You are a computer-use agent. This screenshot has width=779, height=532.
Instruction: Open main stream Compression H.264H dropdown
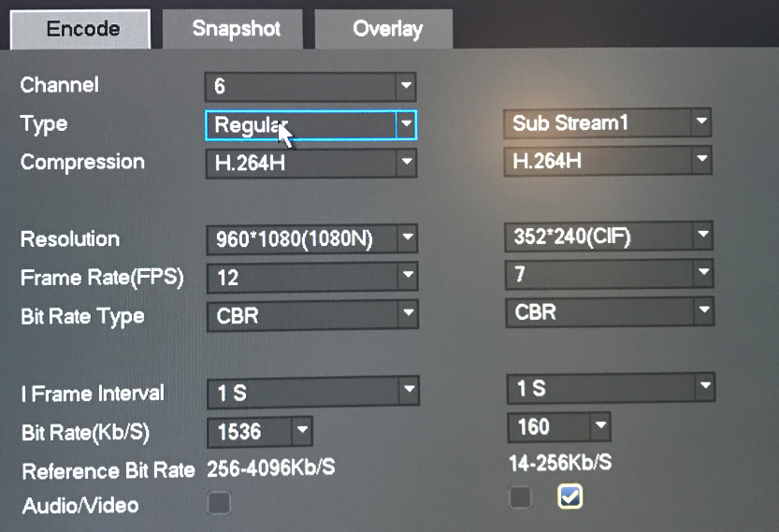[x=311, y=163]
